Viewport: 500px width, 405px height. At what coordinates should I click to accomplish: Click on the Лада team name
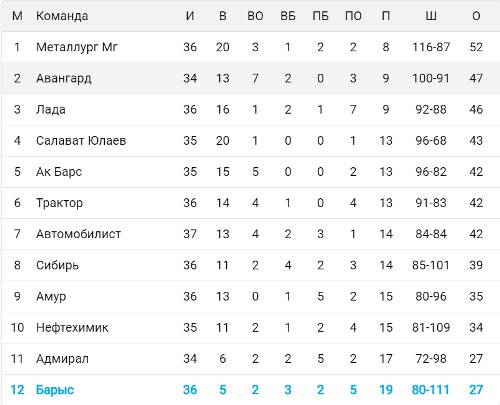click(x=51, y=110)
